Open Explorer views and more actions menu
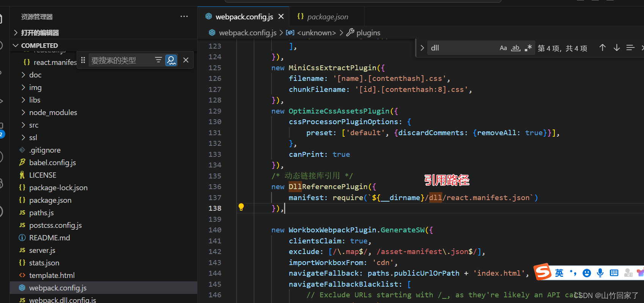The image size is (644, 303). pos(184,16)
